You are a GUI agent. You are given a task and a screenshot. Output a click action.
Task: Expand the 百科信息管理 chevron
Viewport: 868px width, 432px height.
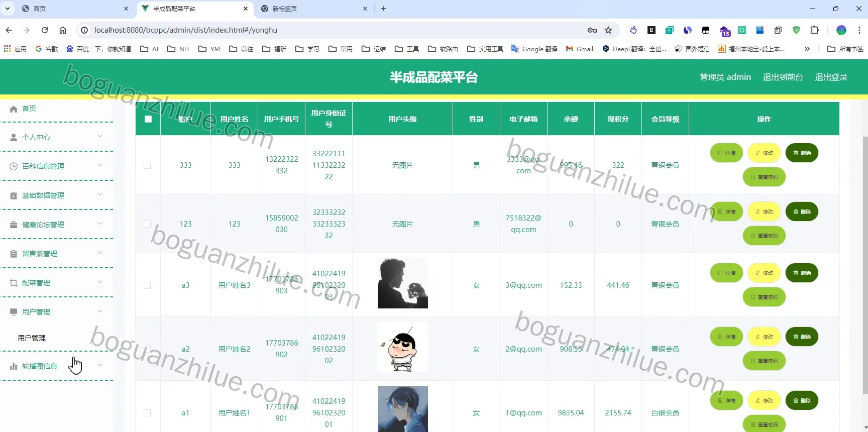[x=100, y=165]
